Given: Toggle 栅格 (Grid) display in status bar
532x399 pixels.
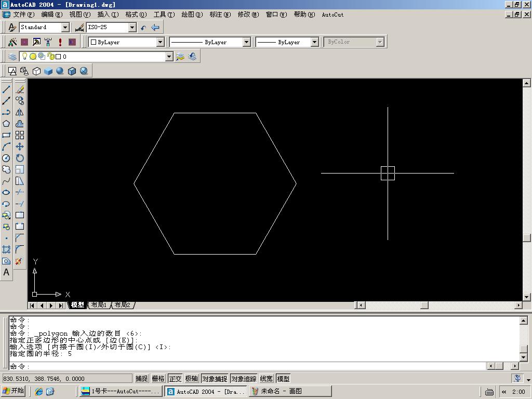Looking at the screenshot, I should (158, 379).
